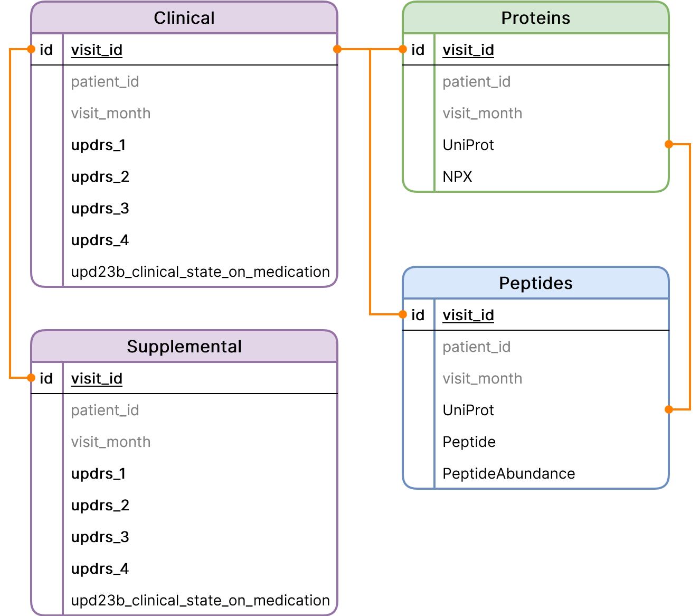This screenshot has height=616, width=700.
Task: Click visit_id key in the Proteins table
Action: [x=468, y=50]
